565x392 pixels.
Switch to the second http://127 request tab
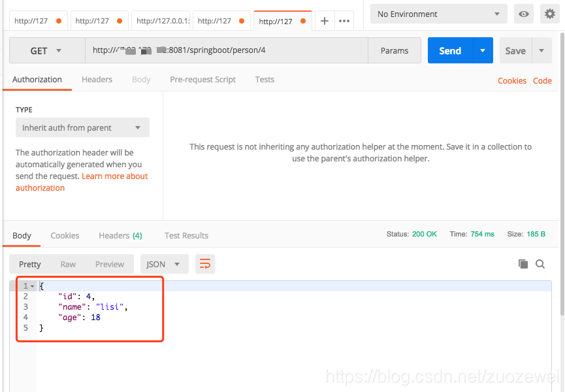pyautogui.click(x=99, y=21)
